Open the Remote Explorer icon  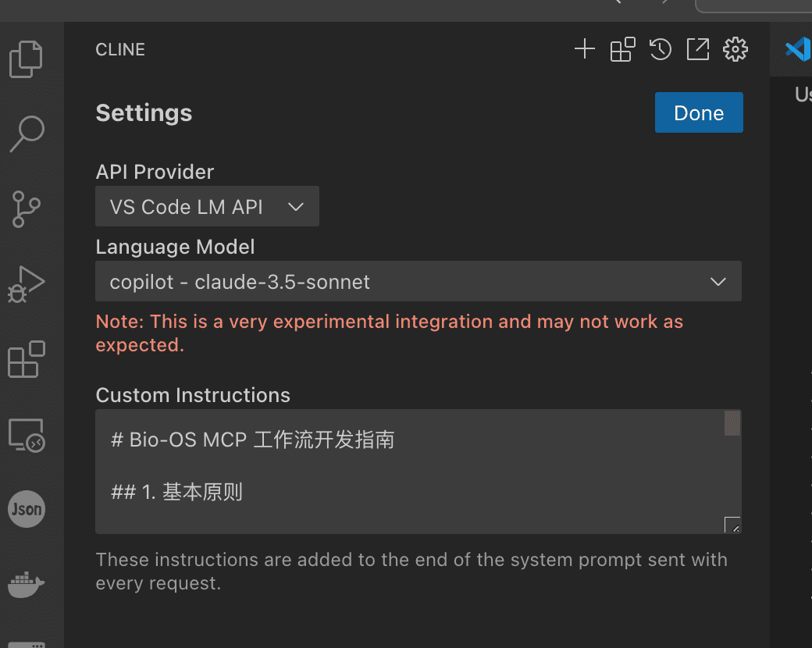(x=27, y=435)
